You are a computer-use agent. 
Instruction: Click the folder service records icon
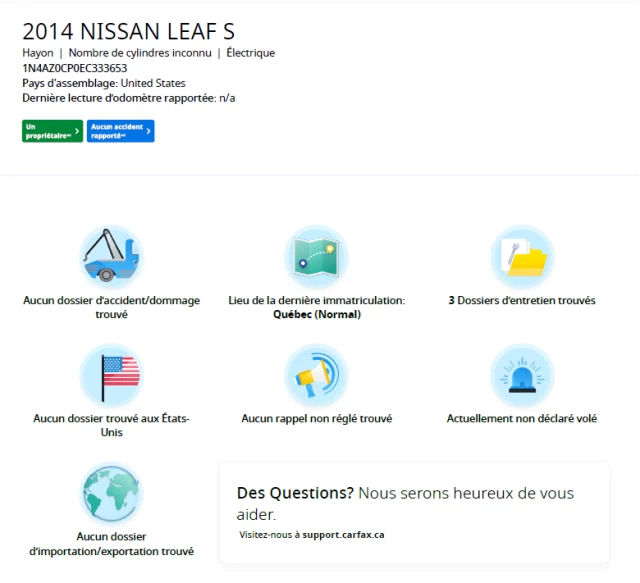click(x=522, y=256)
